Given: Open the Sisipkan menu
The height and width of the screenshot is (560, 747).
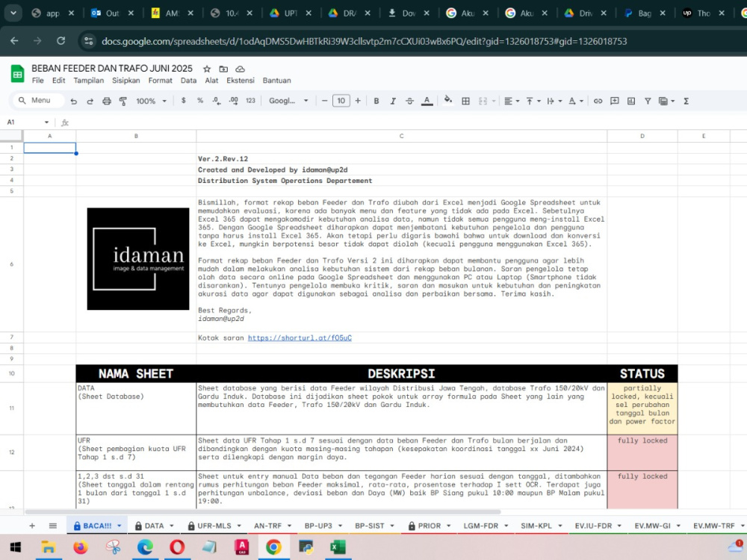Looking at the screenshot, I should point(125,81).
